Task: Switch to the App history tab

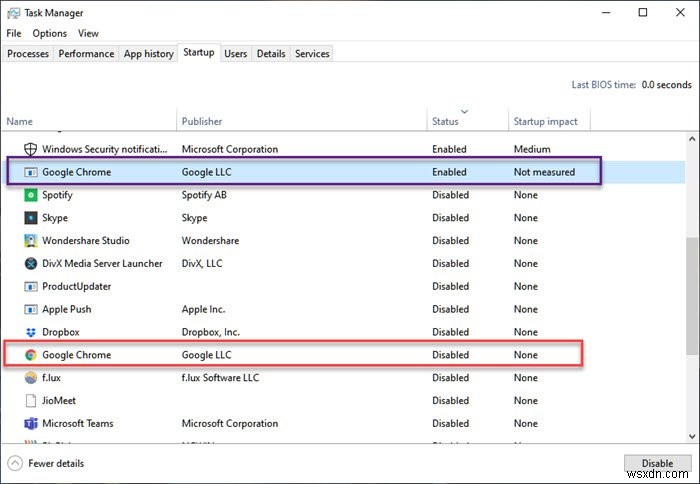Action: [x=149, y=54]
